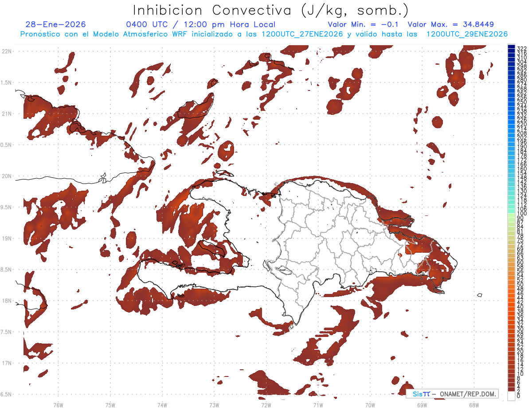
Task: Click the '72W' longitude label
Action: point(266,405)
